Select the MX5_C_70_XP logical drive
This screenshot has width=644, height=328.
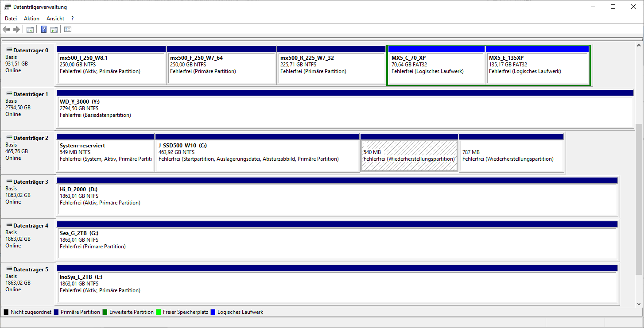pyautogui.click(x=436, y=65)
